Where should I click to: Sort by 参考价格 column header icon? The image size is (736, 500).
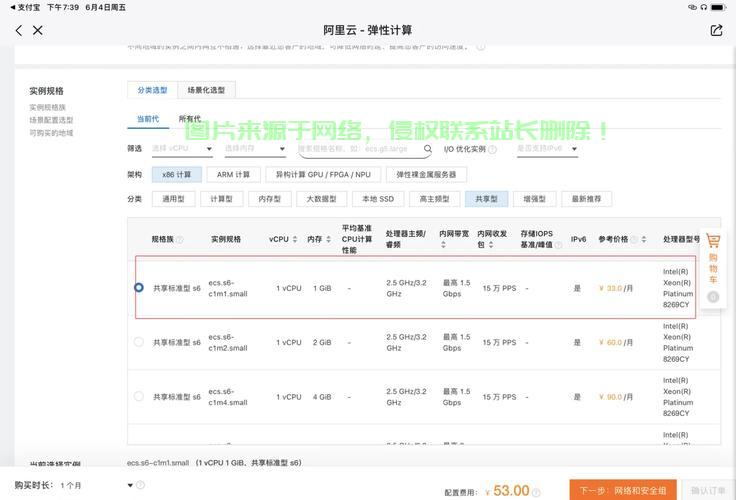pyautogui.click(x=634, y=240)
